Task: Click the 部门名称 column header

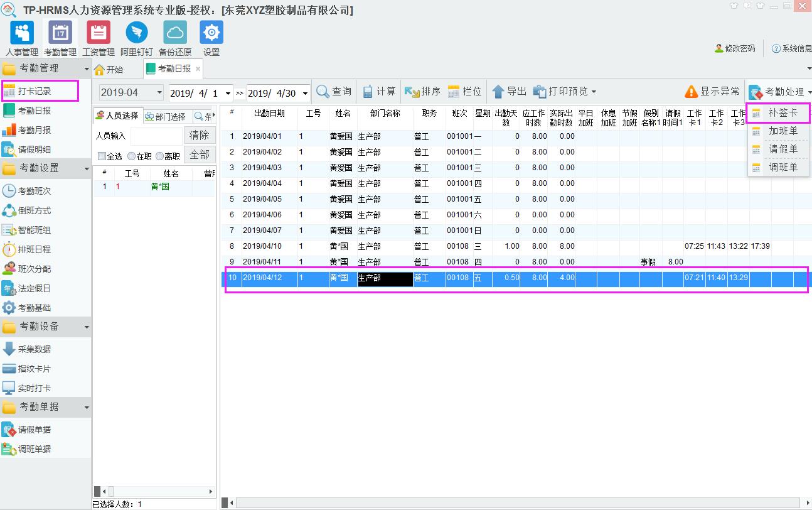Action: [385, 114]
